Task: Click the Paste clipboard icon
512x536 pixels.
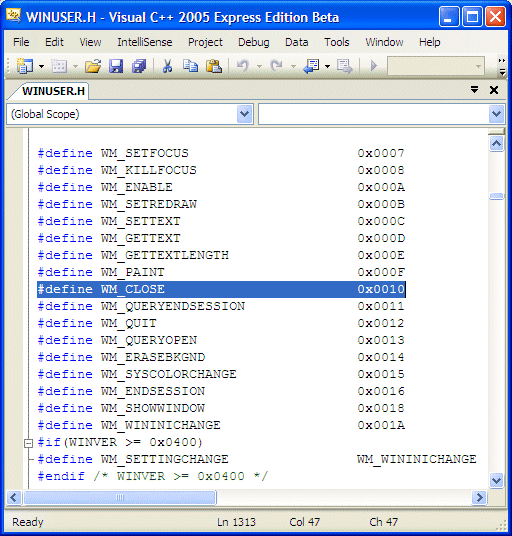Action: 214,66
